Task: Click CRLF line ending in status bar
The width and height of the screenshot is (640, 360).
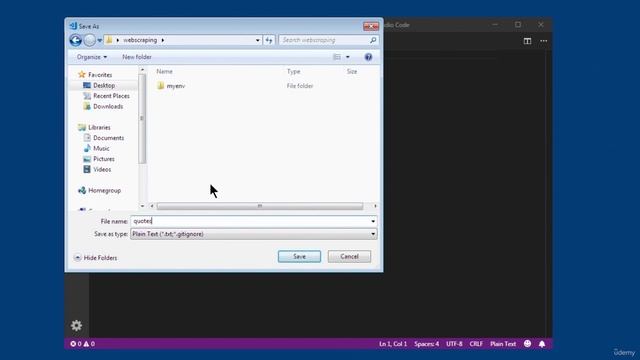Action: point(476,344)
